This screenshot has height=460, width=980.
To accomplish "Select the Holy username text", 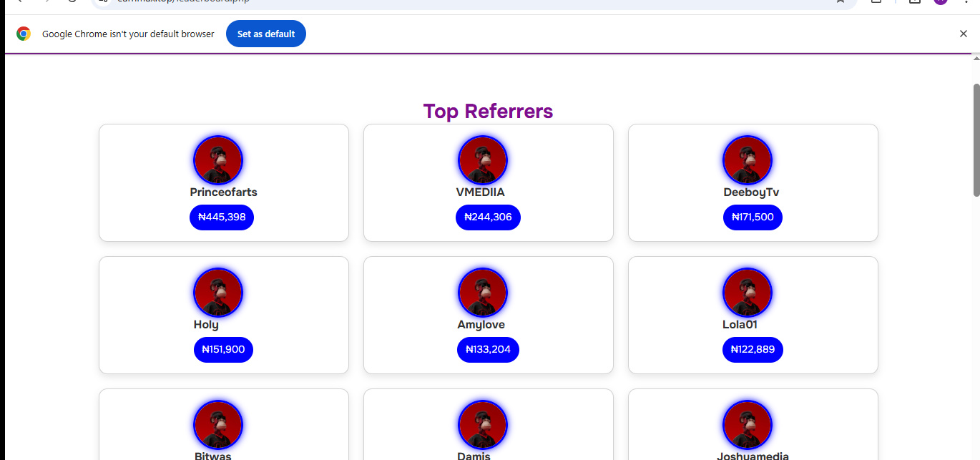I will coord(206,325).
